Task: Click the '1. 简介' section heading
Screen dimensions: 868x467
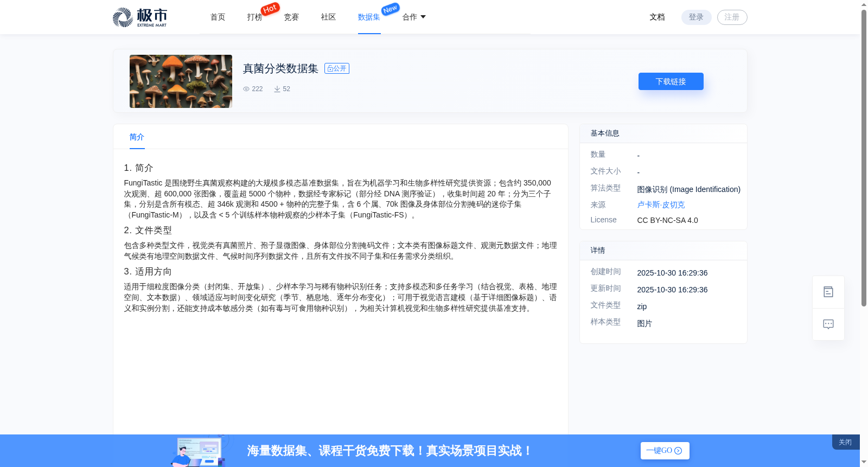Action: (x=139, y=168)
